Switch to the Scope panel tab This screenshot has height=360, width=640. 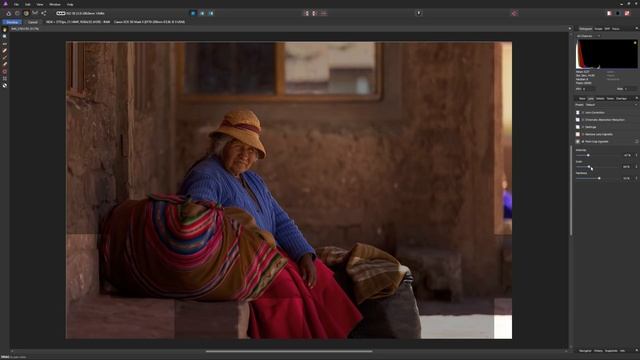(x=598, y=29)
